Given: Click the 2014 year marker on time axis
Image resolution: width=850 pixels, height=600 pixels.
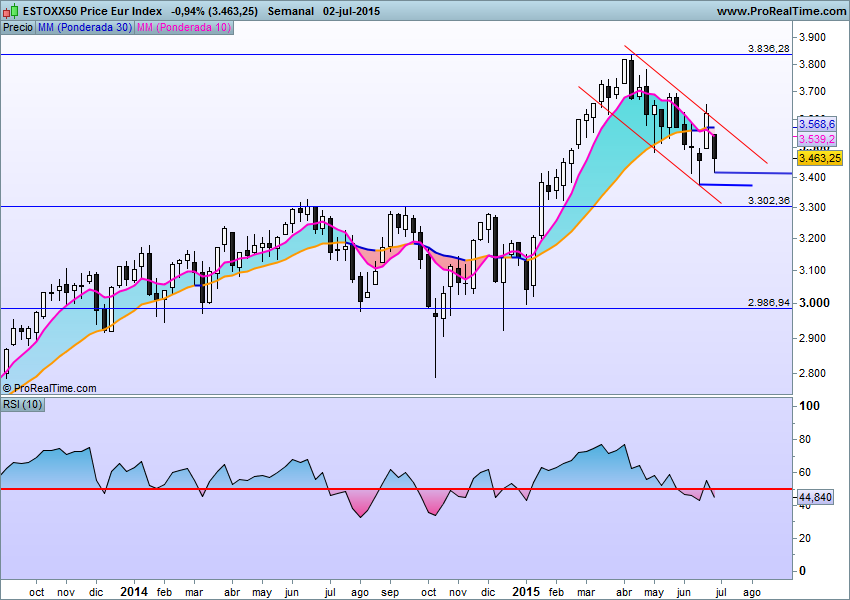Looking at the screenshot, I should point(134,591).
